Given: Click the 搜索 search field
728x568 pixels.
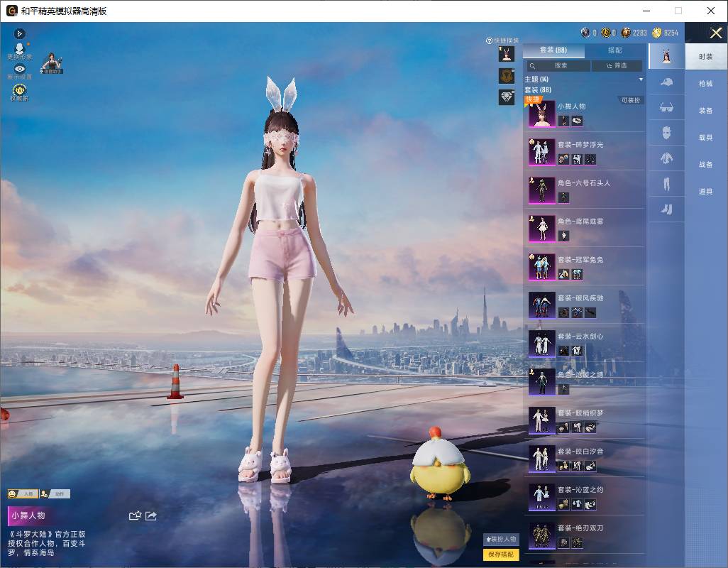Looking at the screenshot, I should tap(558, 65).
